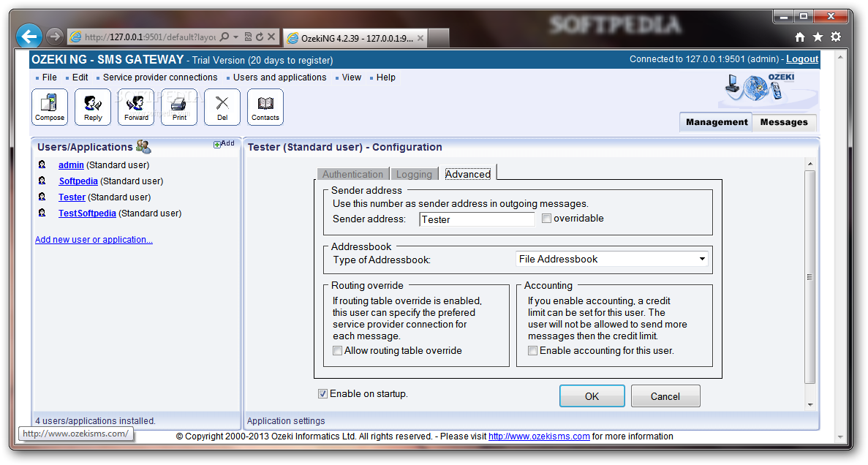The width and height of the screenshot is (868, 465).
Task: Click the Logout link
Action: tap(802, 59)
